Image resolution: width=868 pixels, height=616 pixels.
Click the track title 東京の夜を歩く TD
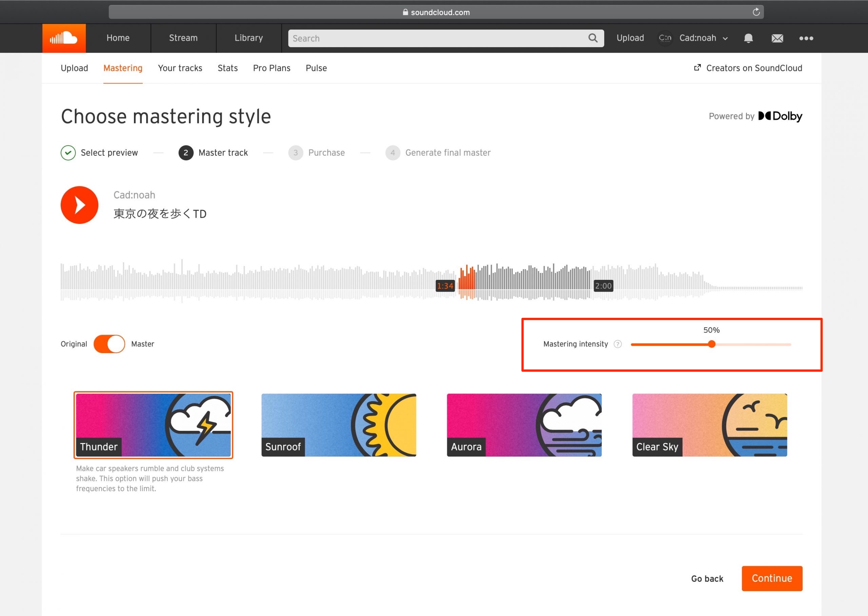160,214
